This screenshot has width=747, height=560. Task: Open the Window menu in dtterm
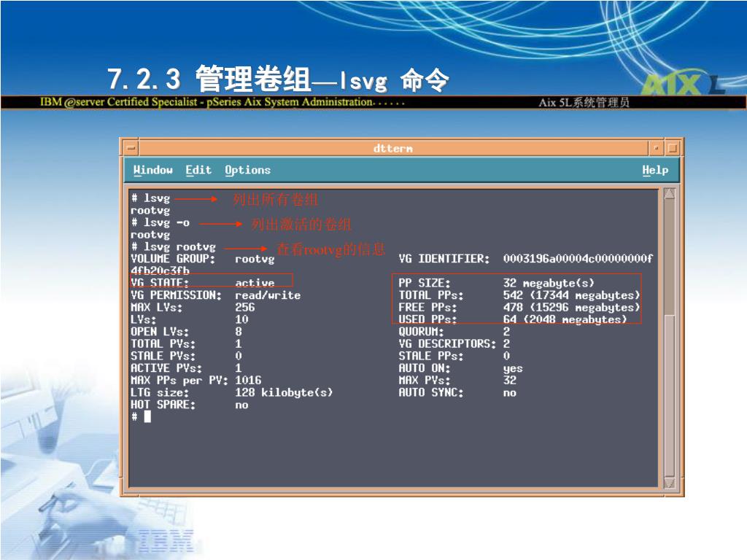click(152, 170)
